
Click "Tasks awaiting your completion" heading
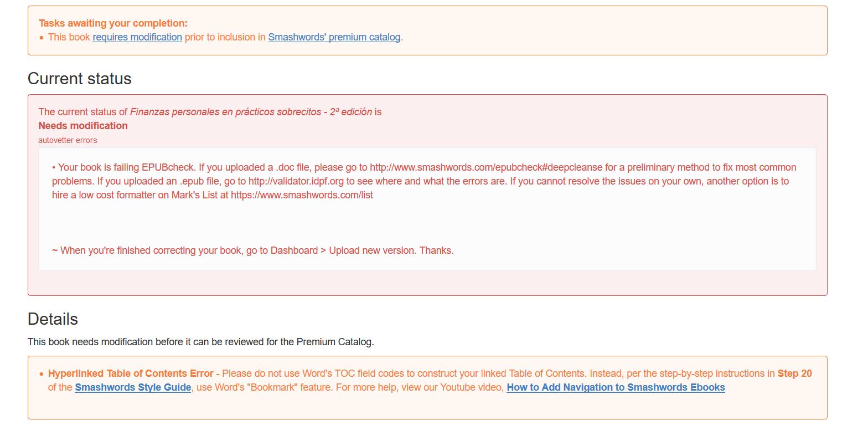click(x=113, y=23)
